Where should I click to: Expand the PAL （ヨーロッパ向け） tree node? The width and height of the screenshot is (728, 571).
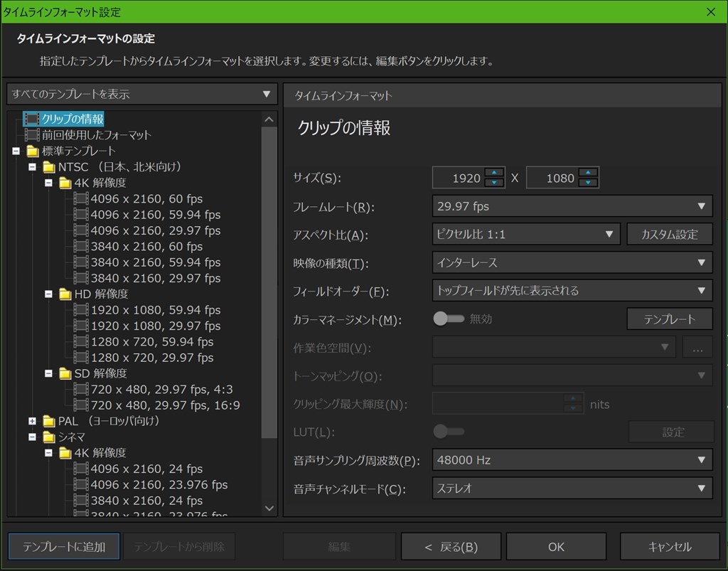pos(32,421)
